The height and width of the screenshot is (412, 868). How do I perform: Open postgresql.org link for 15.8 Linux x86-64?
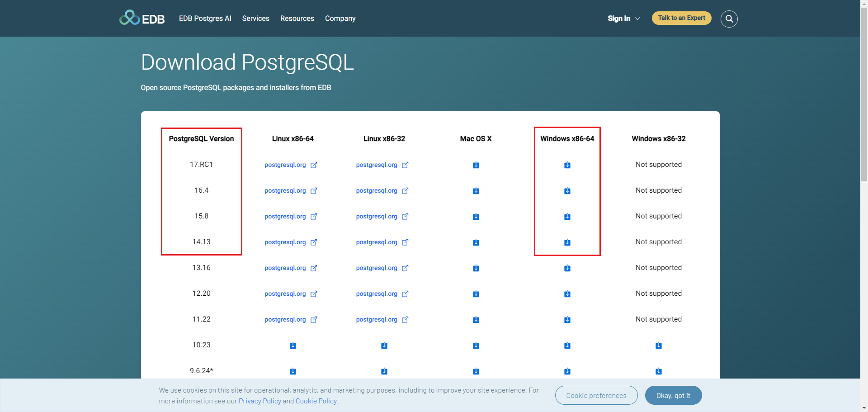click(x=291, y=217)
